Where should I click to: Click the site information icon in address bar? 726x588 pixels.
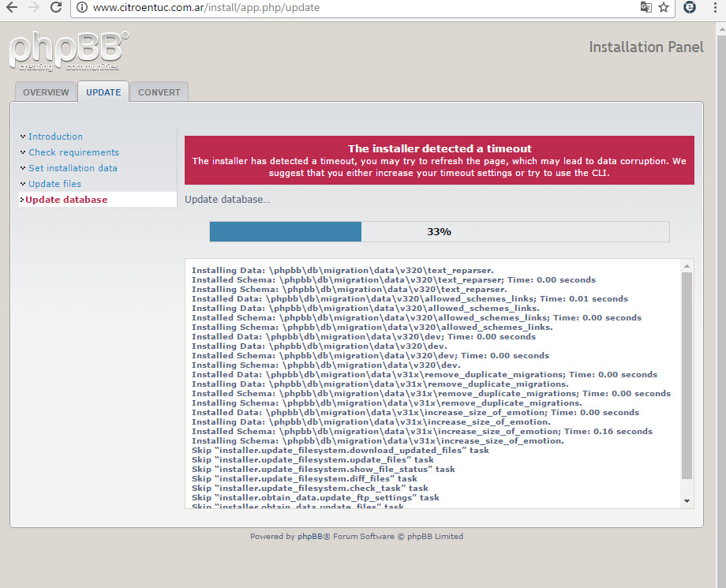point(82,8)
